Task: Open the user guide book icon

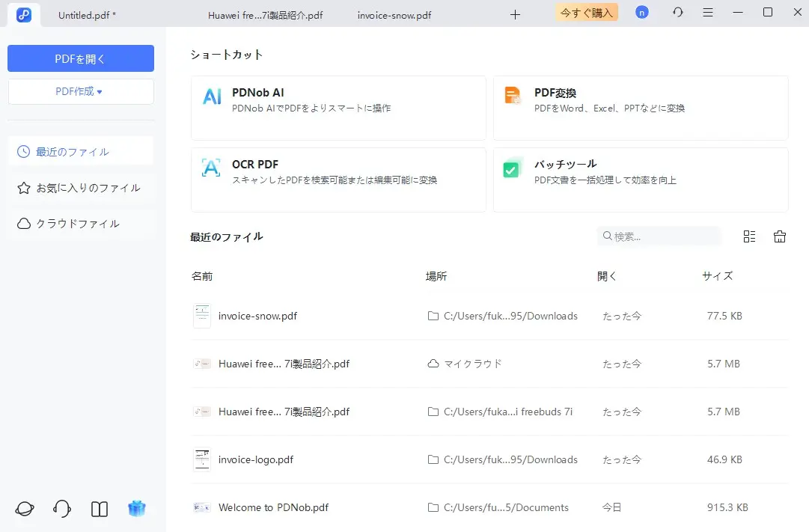Action: (x=99, y=508)
